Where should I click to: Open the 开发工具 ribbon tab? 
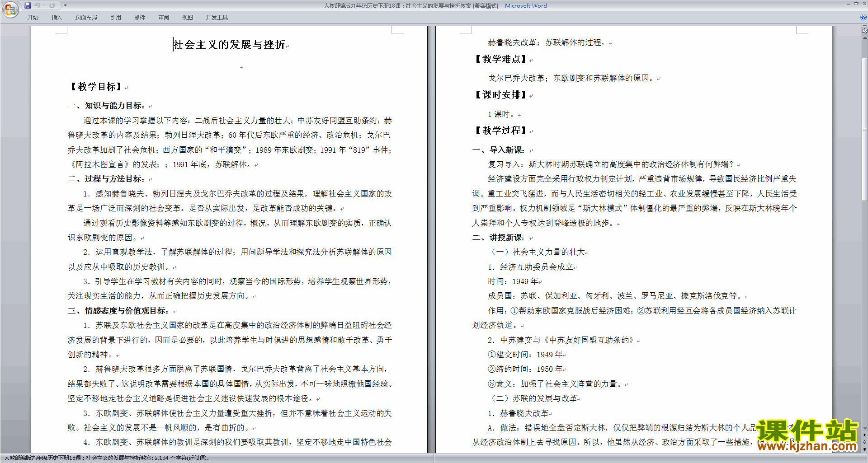[x=217, y=18]
